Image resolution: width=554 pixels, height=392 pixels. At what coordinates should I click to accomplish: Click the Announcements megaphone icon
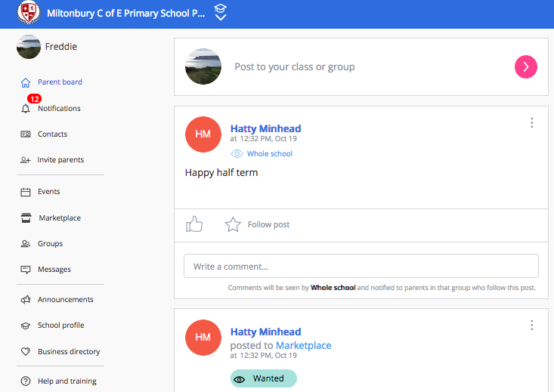[x=26, y=300]
